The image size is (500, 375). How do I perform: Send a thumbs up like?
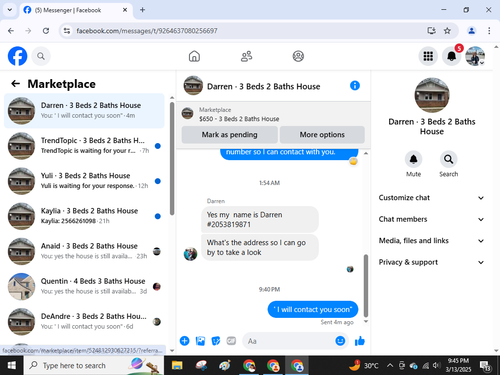click(360, 341)
